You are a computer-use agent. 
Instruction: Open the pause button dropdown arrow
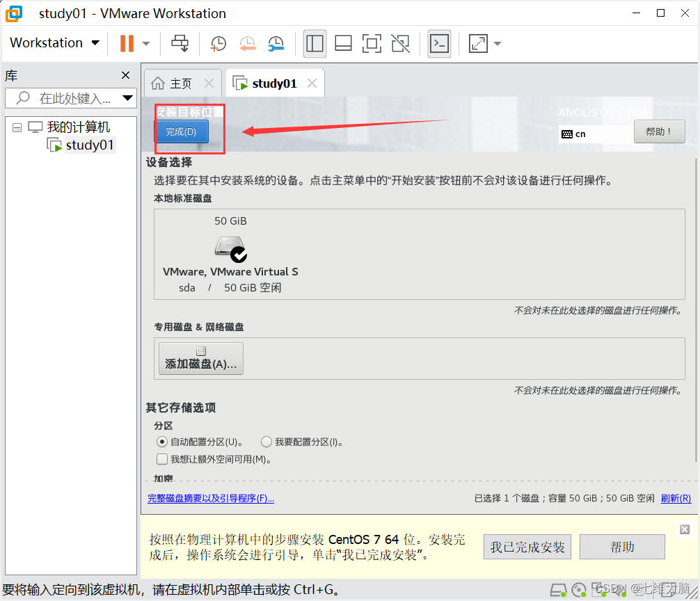click(x=146, y=44)
